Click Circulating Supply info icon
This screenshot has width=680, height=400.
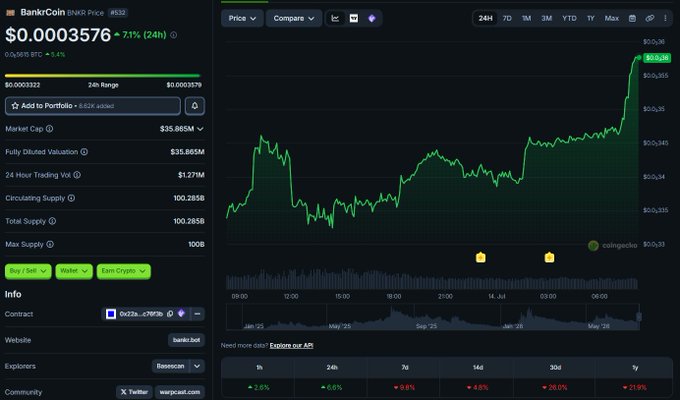tap(71, 198)
